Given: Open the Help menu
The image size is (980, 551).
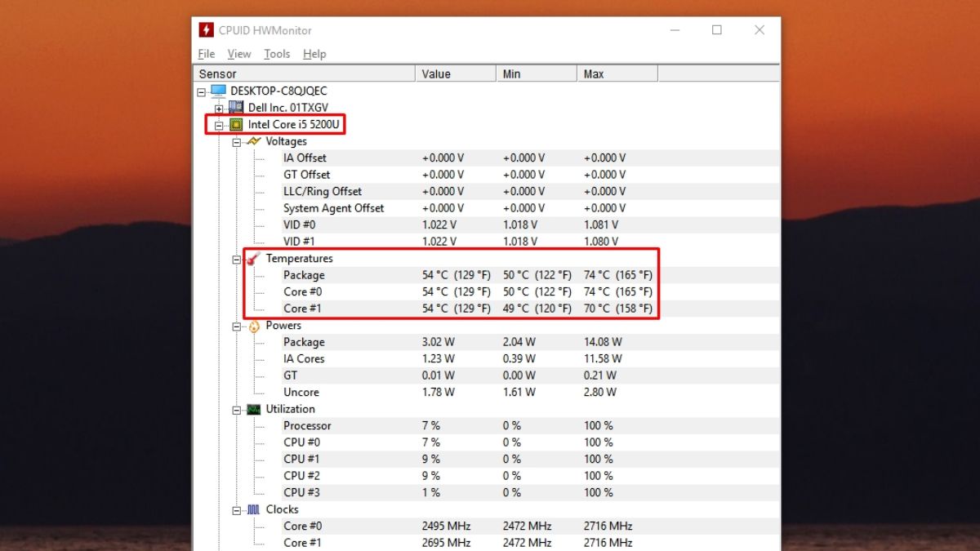Looking at the screenshot, I should tap(314, 54).
